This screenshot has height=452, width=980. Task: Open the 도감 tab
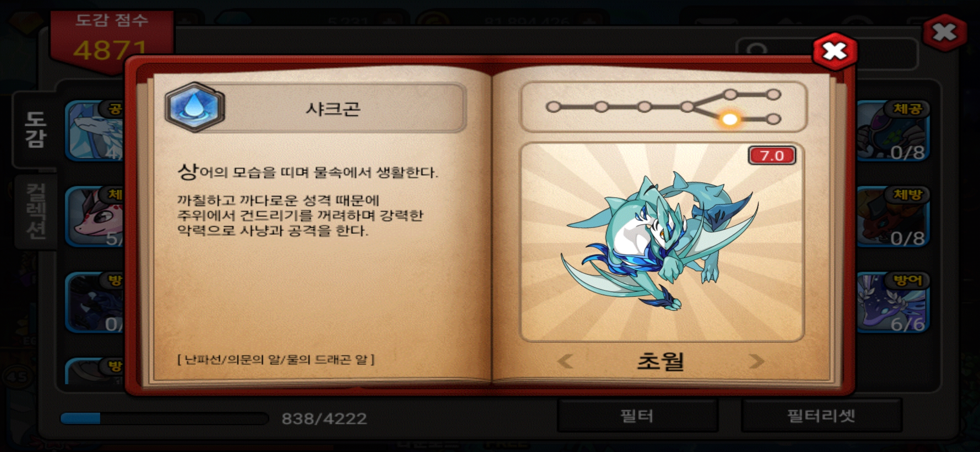click(x=35, y=130)
